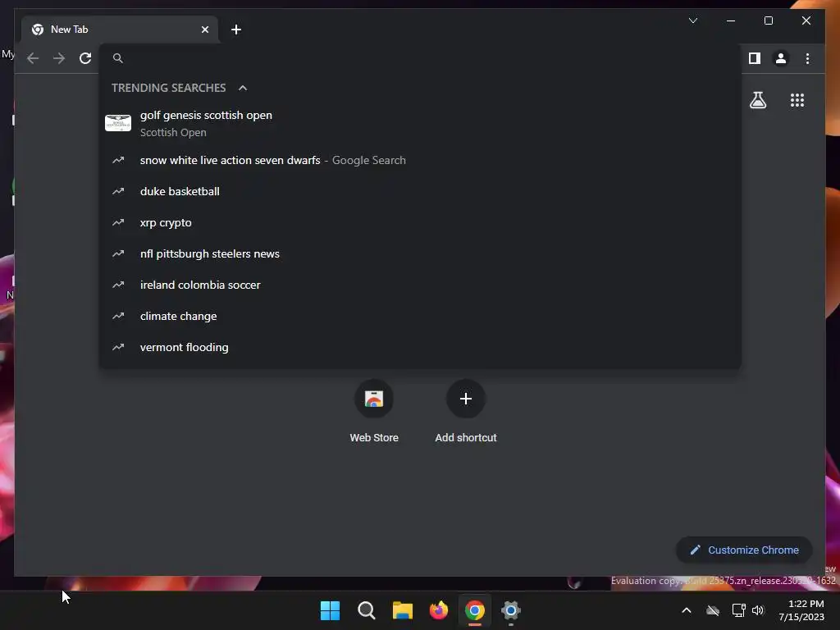
Task: Click trending arrow icon beside duke basketball
Action: coord(118,191)
